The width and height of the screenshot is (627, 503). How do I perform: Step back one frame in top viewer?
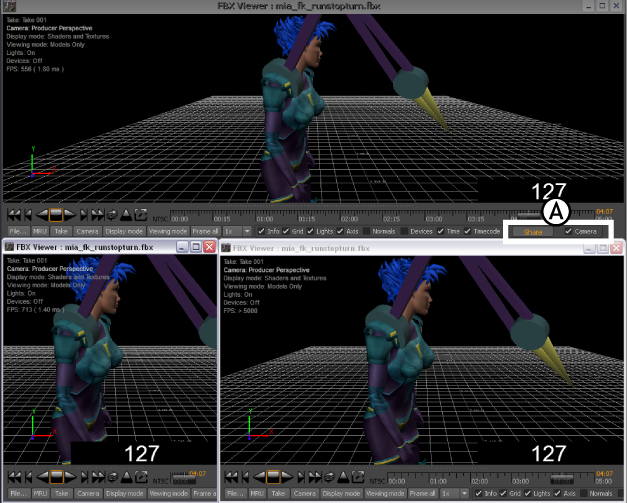click(x=28, y=215)
